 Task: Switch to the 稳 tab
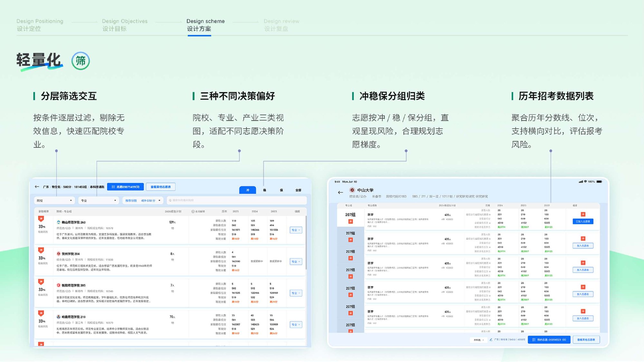coord(264,190)
